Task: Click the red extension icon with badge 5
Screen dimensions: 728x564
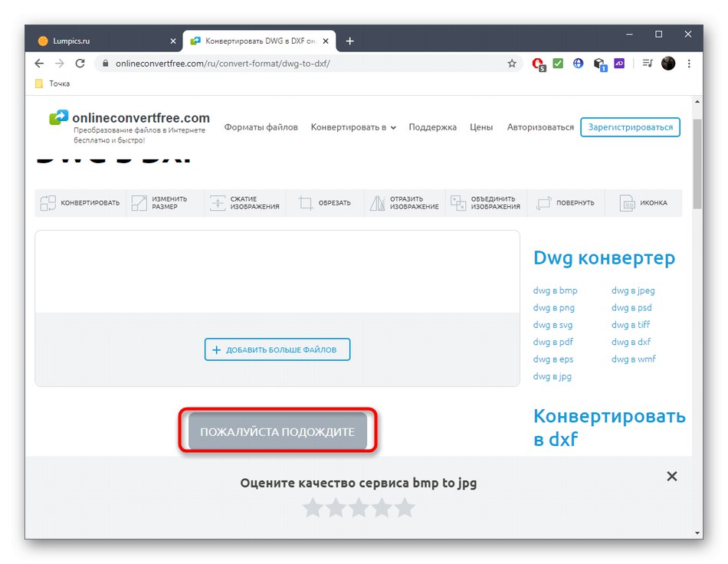Action: pos(538,64)
